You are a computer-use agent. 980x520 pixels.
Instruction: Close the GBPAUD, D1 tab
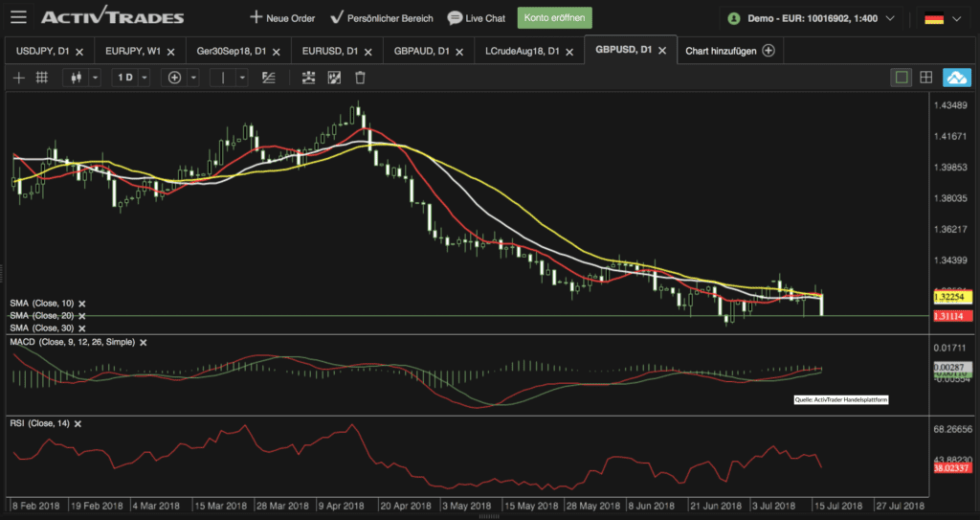[x=459, y=52]
